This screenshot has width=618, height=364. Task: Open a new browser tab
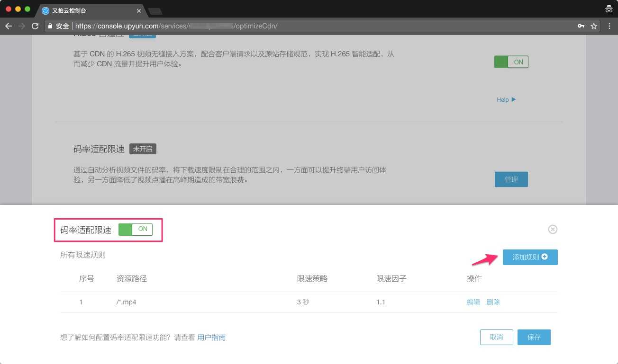[x=155, y=11]
